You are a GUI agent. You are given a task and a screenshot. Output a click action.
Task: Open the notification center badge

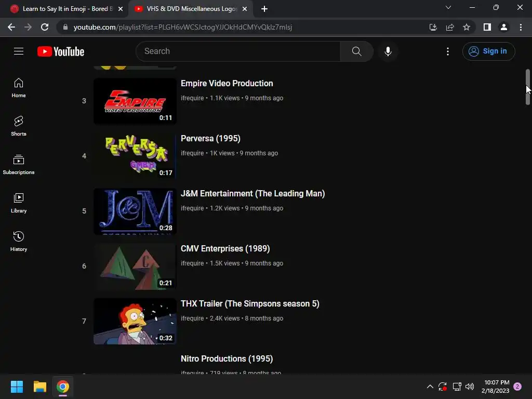click(517, 387)
